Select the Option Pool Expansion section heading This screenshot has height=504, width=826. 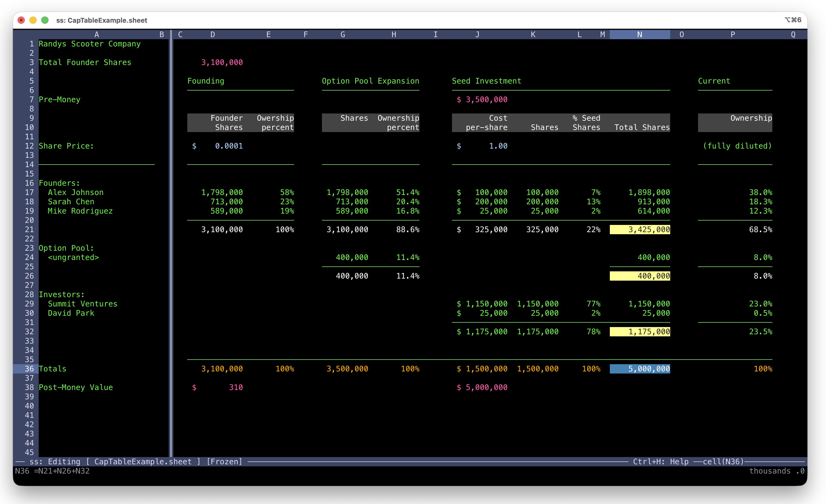[x=370, y=81]
